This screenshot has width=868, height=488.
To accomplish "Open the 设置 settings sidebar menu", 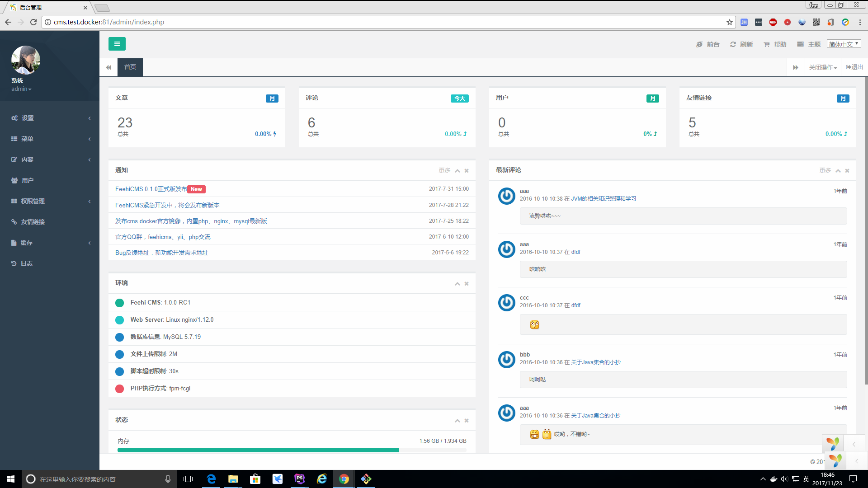I will click(28, 118).
